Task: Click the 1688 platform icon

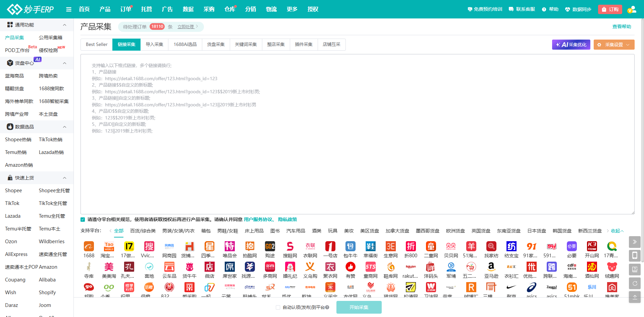Action: click(x=89, y=247)
